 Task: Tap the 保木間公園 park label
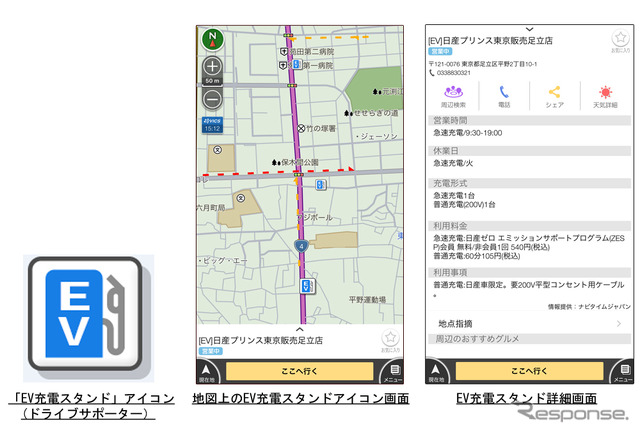pos(300,162)
